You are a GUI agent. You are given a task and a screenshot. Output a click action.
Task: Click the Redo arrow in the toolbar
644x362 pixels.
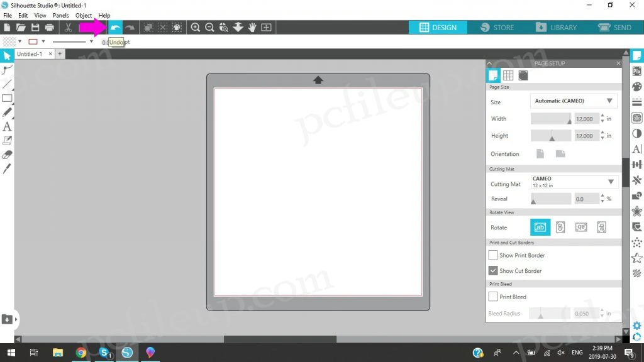click(x=130, y=28)
